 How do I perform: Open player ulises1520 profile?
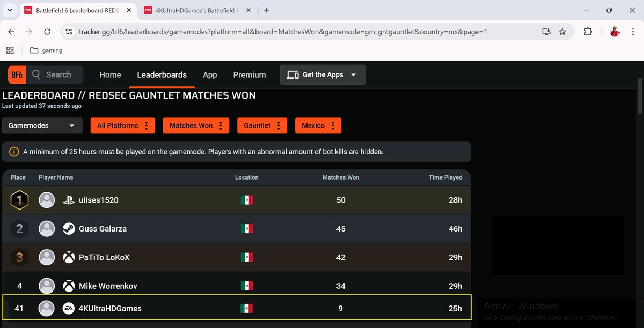[99, 200]
